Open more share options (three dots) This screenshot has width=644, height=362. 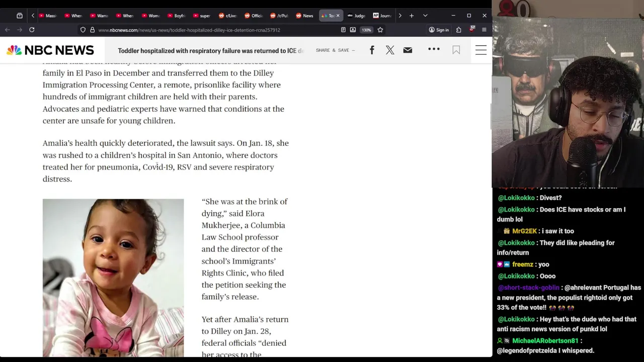434,49
